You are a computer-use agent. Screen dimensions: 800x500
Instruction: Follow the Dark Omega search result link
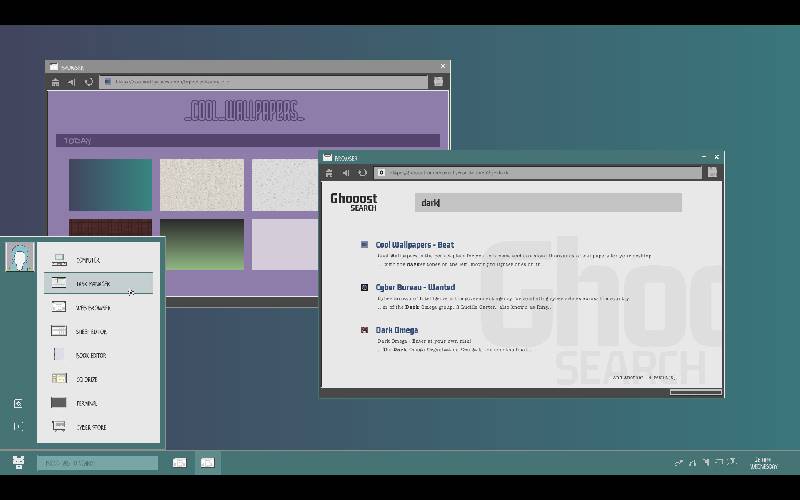pos(397,330)
